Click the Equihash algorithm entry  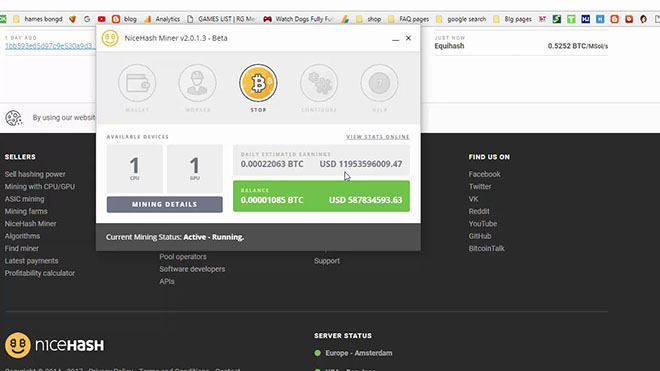coord(449,46)
